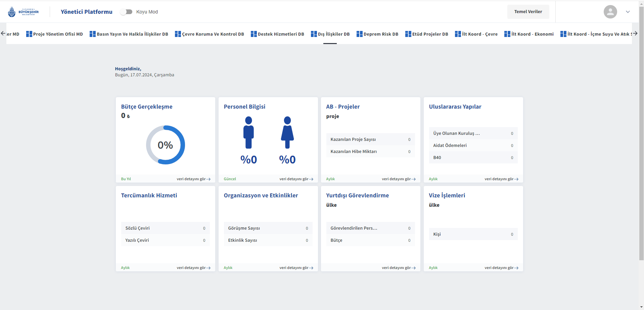
Task: Click grid icon next to Destek Hizmetleri DB
Action: click(x=254, y=34)
